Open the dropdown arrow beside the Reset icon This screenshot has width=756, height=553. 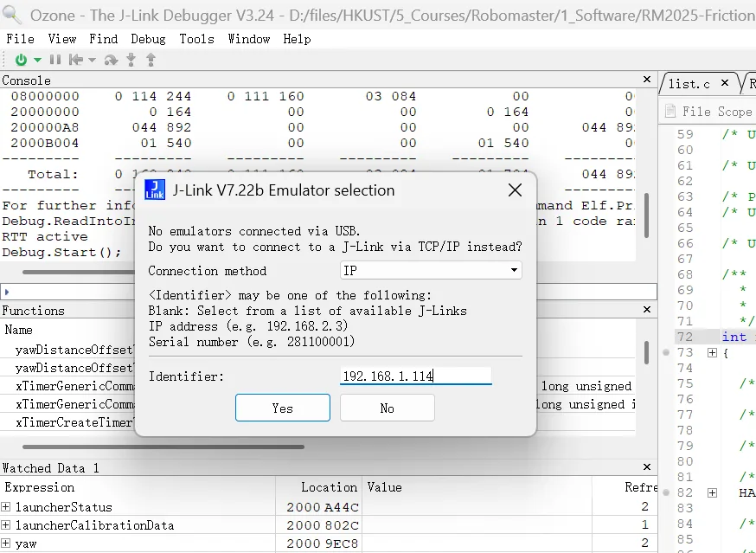coord(92,61)
